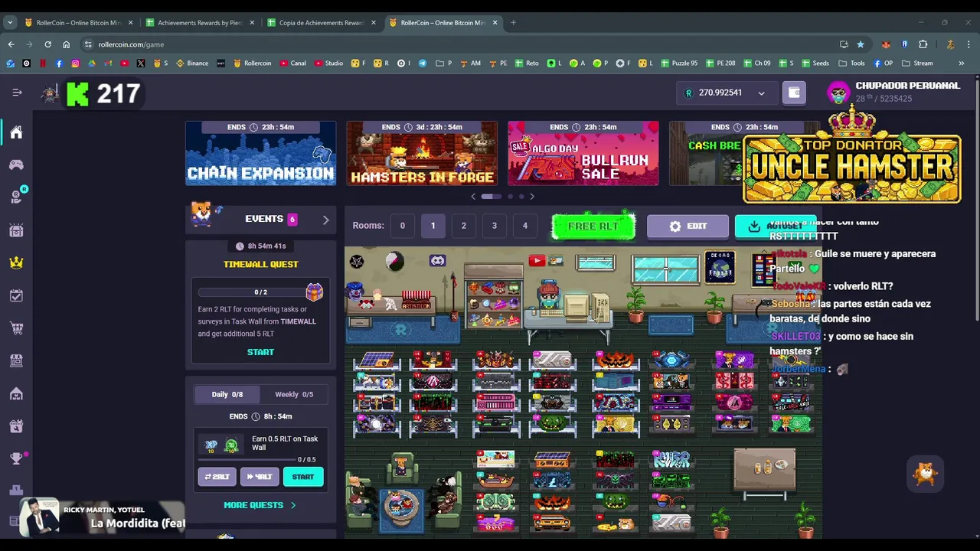Click the first RLT reroll quest button
This screenshot has width=980, height=551.
pyautogui.click(x=217, y=477)
